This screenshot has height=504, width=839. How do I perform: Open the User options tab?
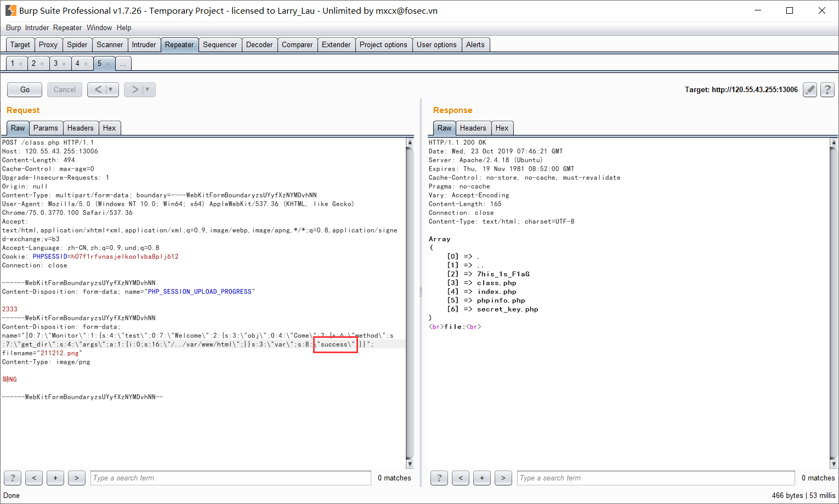pos(436,45)
